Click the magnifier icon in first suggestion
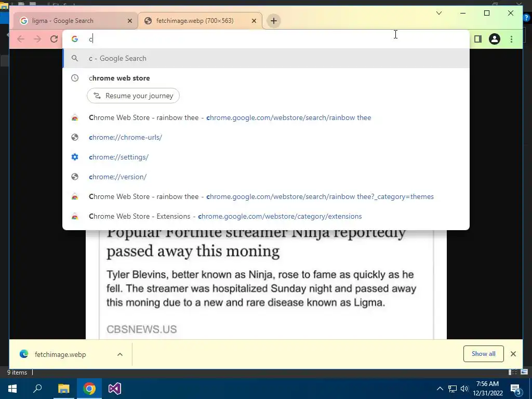Viewport: 532px width, 399px height. click(x=75, y=58)
